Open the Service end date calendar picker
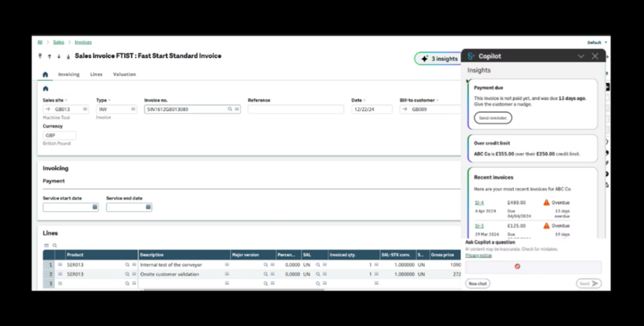 (148, 207)
